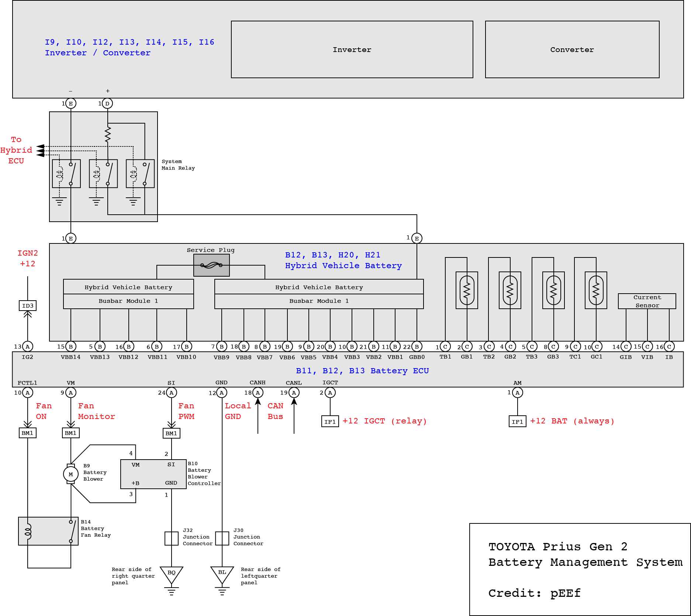Click the 'System Main Relay' label

178,165
